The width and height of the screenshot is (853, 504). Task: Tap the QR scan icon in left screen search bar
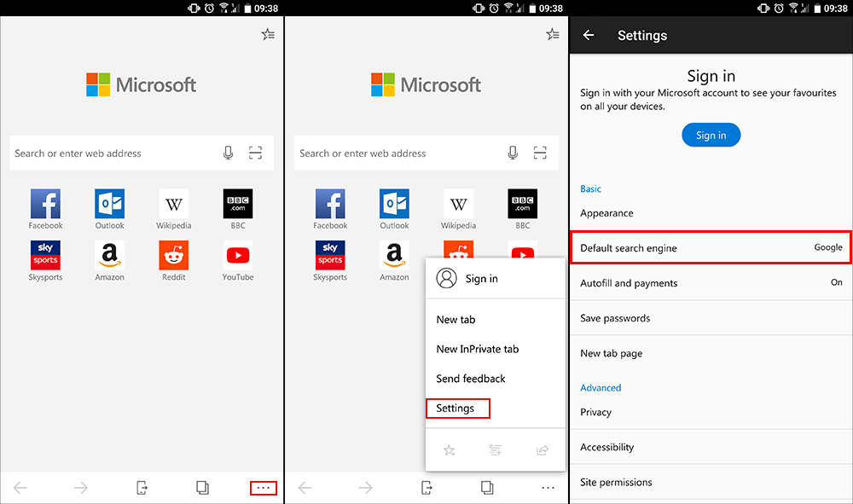(x=255, y=153)
